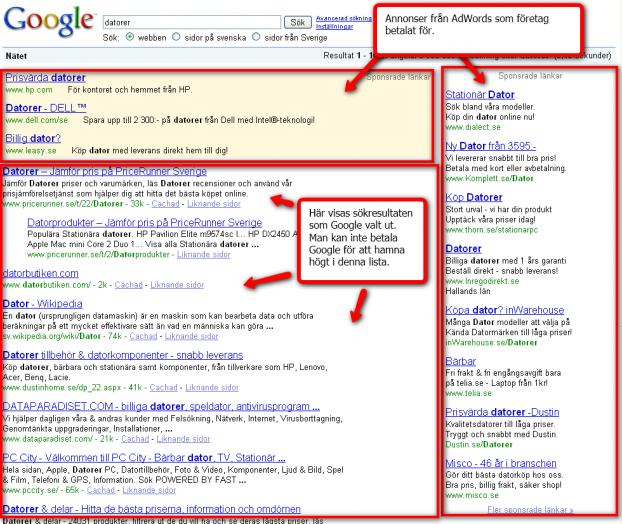Open the 'Köp Datorer' thorn.se ad

click(x=474, y=197)
